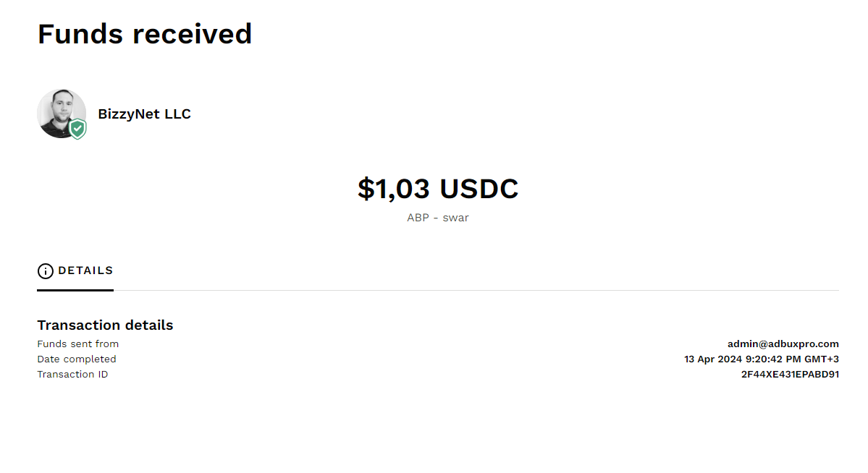Screen dimensions: 868x473
Task: Click the Funds sent from label
Action: tap(78, 344)
